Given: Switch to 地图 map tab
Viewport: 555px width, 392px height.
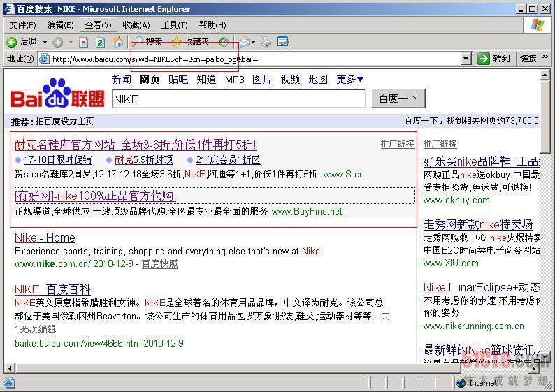Looking at the screenshot, I should (x=318, y=80).
